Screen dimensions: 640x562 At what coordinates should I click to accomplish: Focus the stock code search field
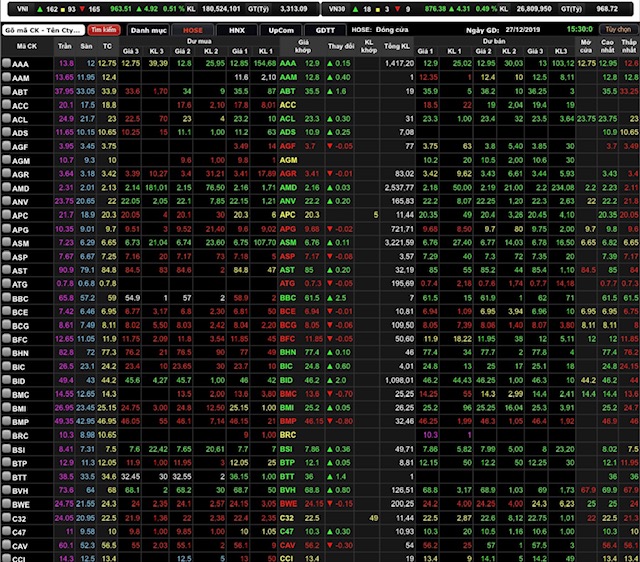(x=43, y=30)
